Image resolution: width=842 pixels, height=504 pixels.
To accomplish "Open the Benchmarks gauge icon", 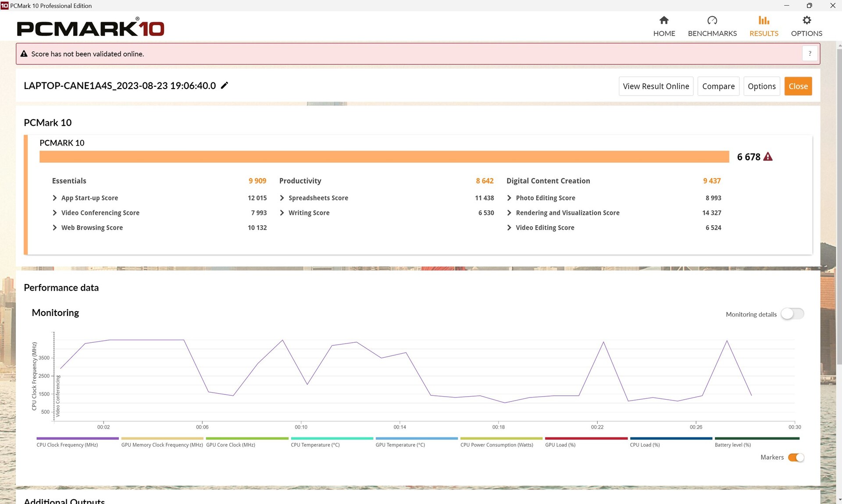I will 712,20.
